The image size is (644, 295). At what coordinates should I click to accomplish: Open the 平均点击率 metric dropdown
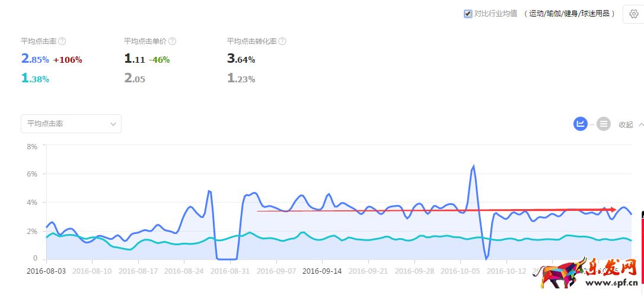pyautogui.click(x=71, y=124)
